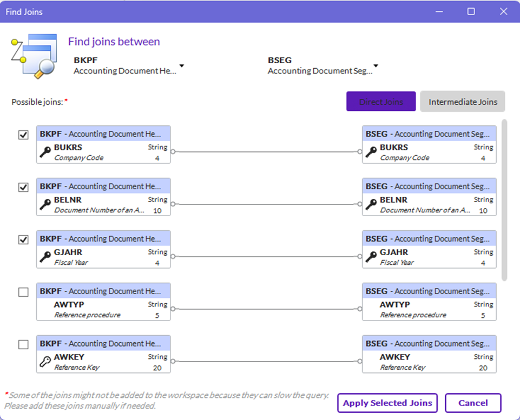520x420 pixels.
Task: Click the Find joins between heading
Action: pyautogui.click(x=114, y=42)
